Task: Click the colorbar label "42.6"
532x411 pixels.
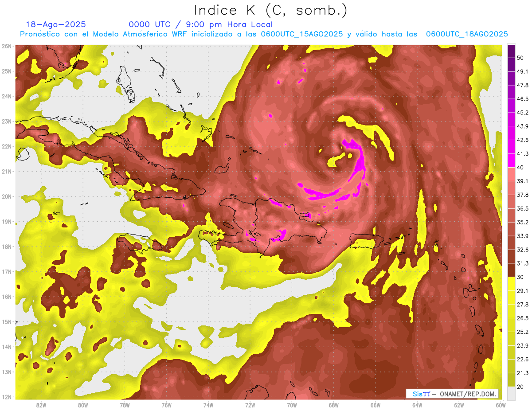Action: coord(522,140)
